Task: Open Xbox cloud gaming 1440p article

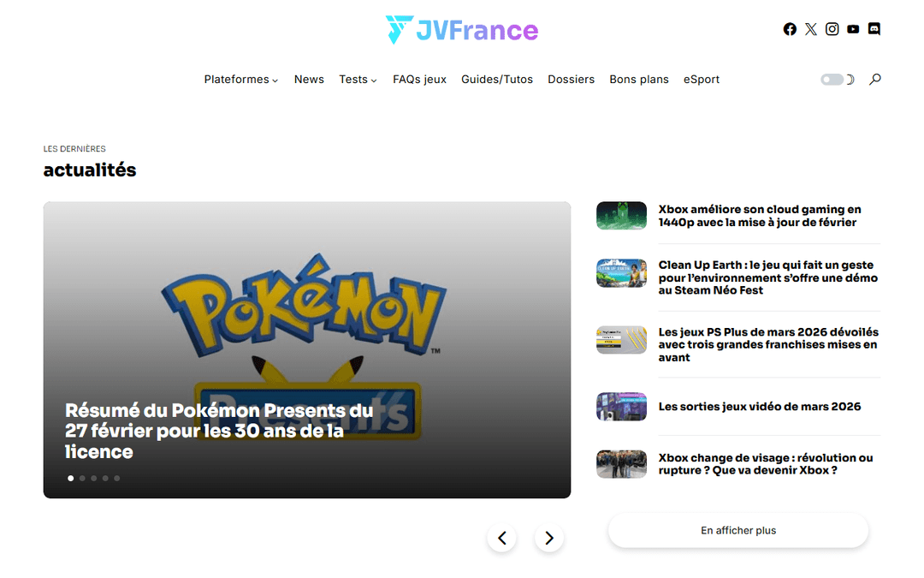Action: (760, 216)
